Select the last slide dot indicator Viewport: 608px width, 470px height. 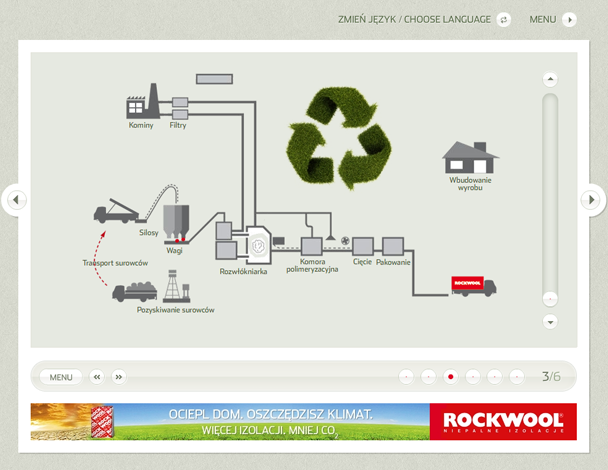coord(516,377)
